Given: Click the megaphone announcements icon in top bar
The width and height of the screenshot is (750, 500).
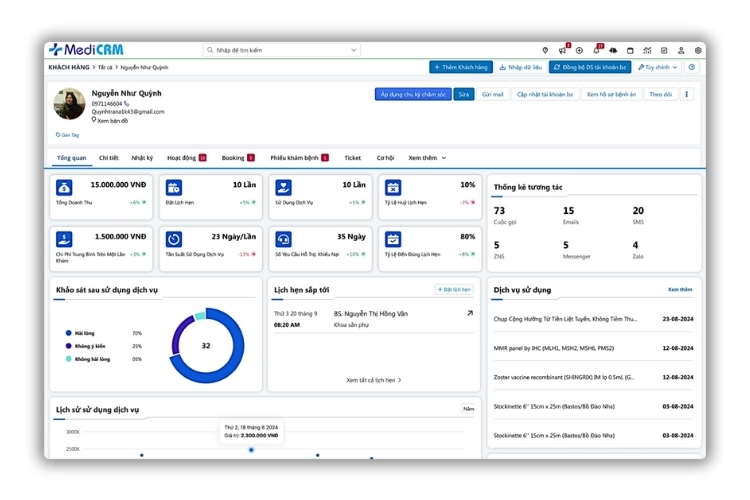Looking at the screenshot, I should [x=562, y=50].
